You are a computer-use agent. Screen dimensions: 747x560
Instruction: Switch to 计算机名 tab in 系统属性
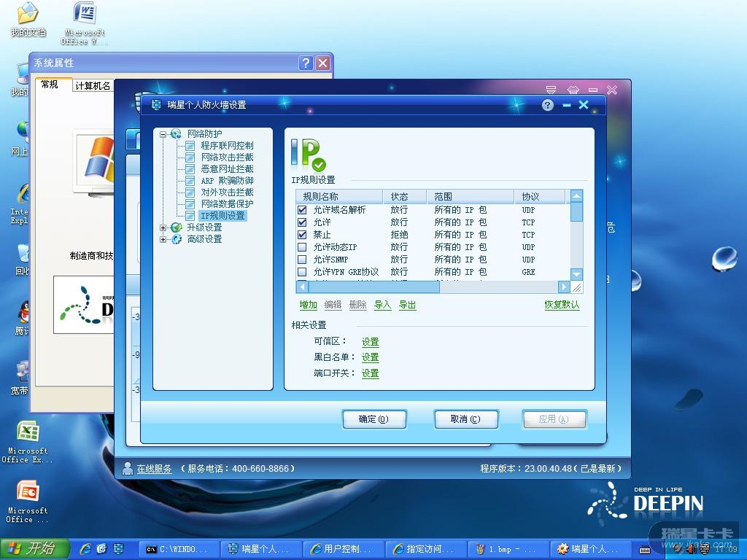click(x=93, y=86)
